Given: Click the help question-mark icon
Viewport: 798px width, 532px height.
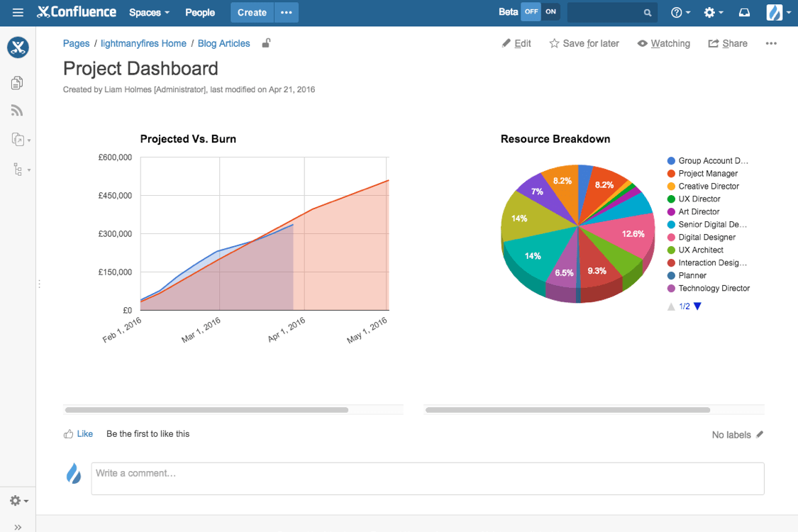Looking at the screenshot, I should (676, 12).
